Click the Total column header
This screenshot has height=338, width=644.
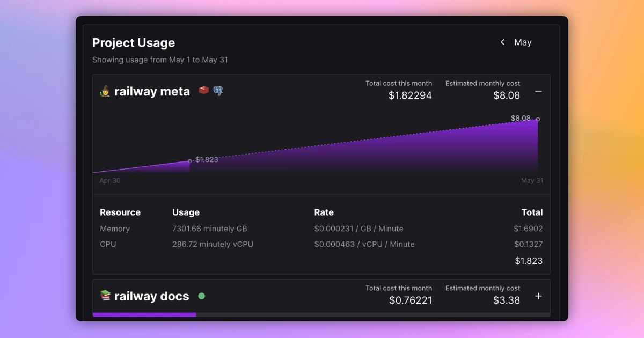[532, 212]
